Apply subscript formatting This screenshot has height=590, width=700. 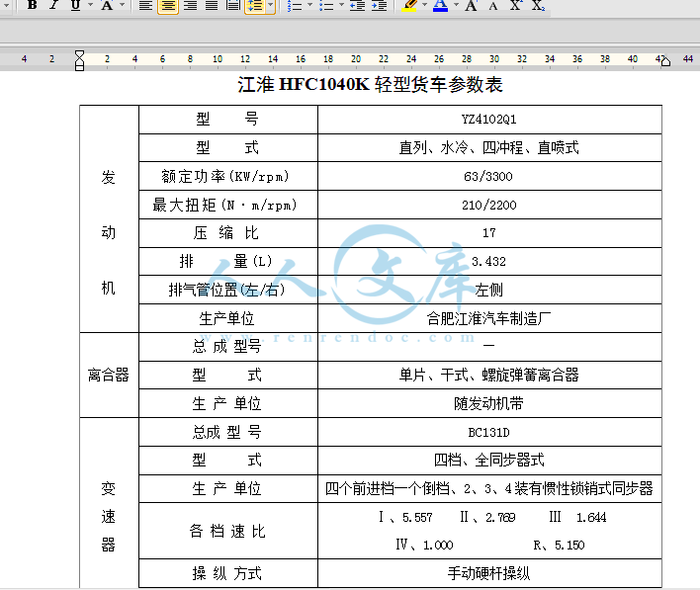point(538,5)
